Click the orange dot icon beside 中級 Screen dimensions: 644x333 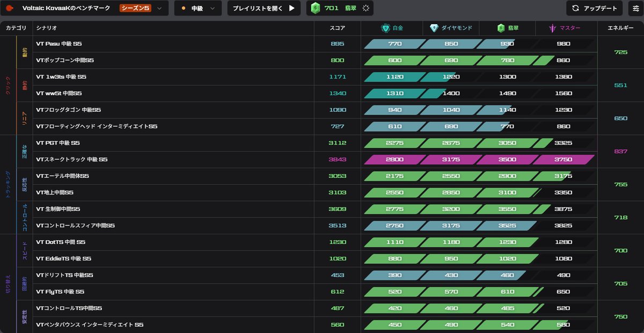[184, 8]
